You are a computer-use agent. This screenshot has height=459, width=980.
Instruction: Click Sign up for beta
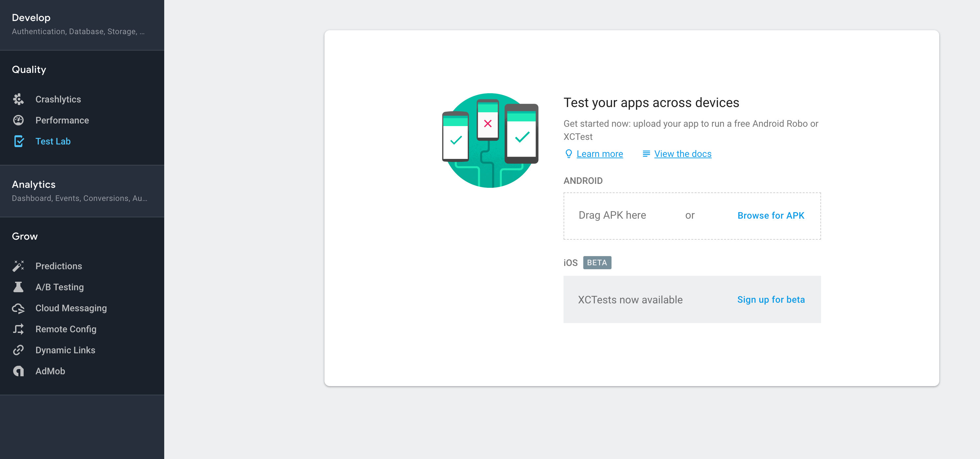771,300
